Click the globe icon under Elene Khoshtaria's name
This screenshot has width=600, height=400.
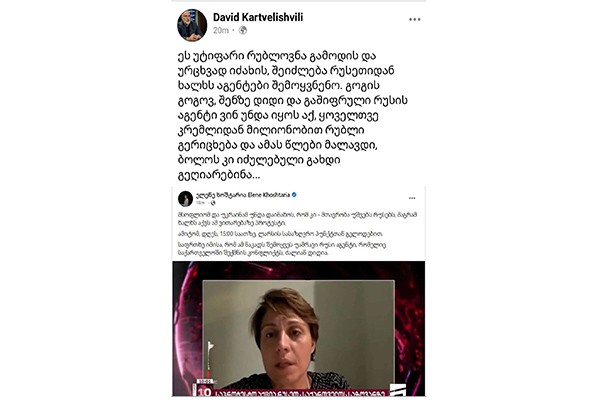click(213, 203)
